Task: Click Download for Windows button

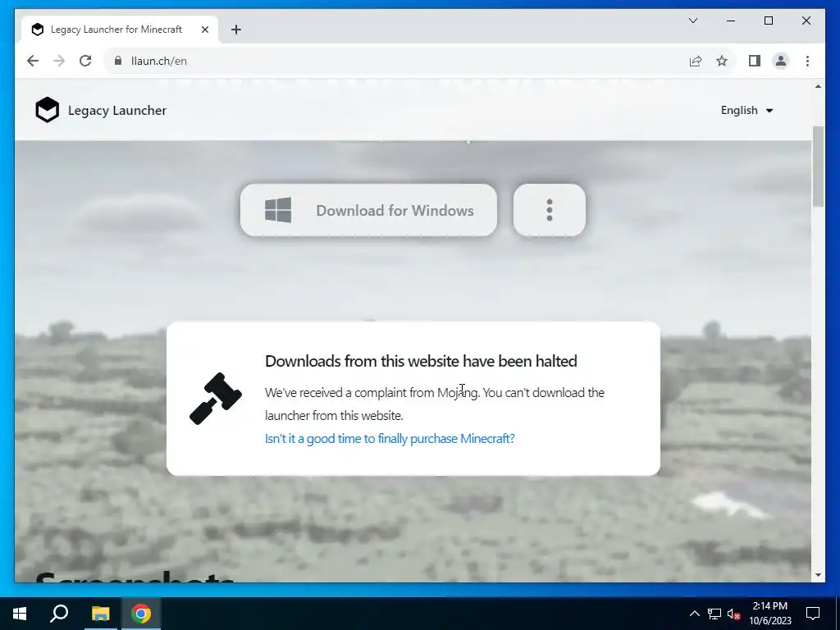Action: [x=368, y=210]
